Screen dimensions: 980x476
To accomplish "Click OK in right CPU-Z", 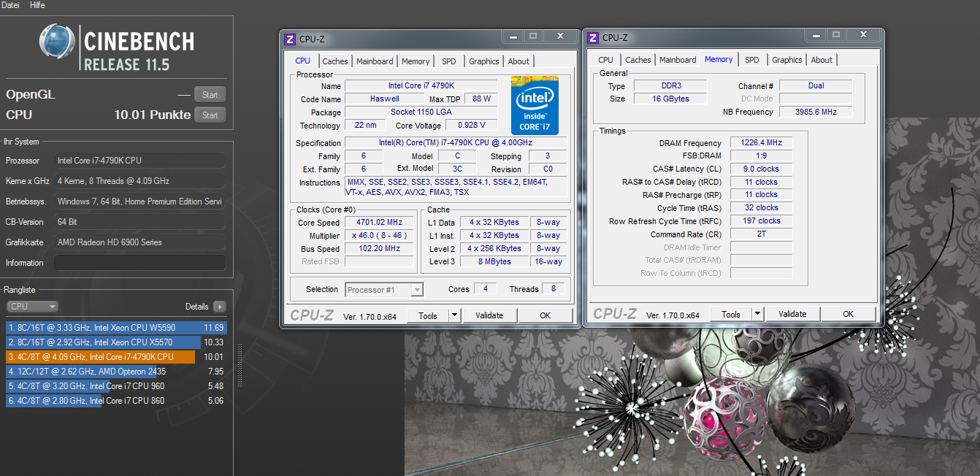I will coord(848,315).
